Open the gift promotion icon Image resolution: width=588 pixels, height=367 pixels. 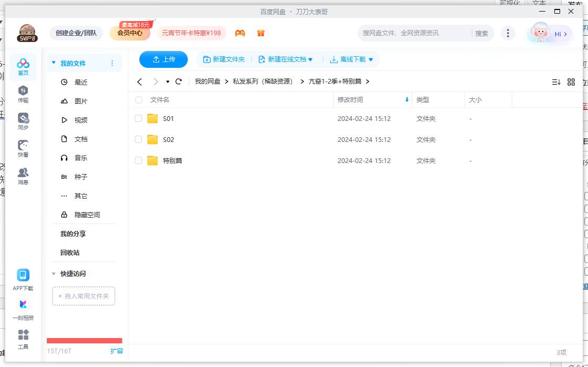coord(260,33)
